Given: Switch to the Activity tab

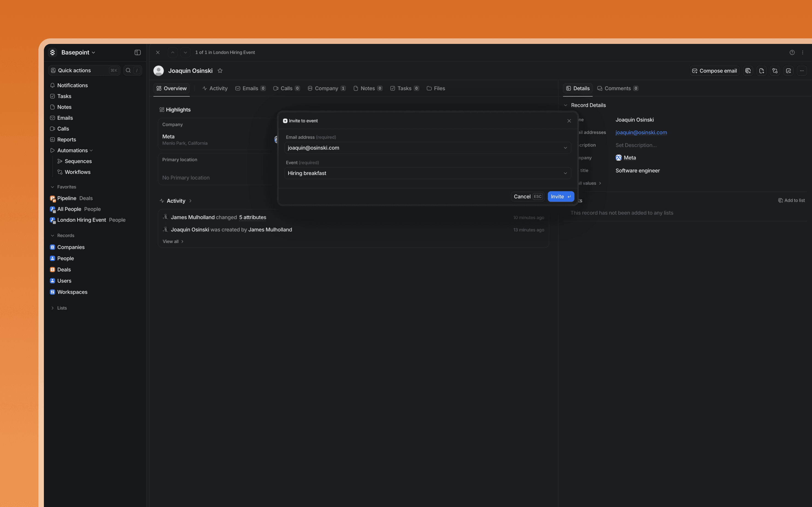Looking at the screenshot, I should click(x=215, y=89).
